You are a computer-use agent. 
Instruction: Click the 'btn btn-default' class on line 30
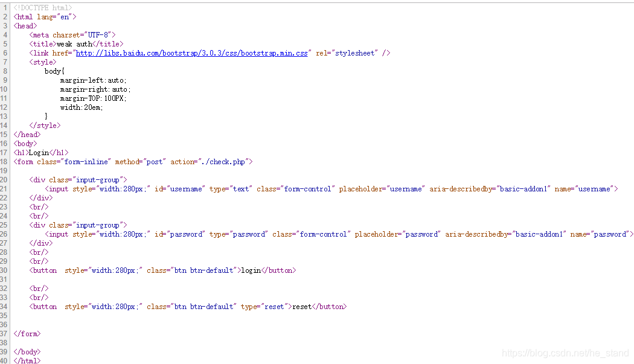204,270
